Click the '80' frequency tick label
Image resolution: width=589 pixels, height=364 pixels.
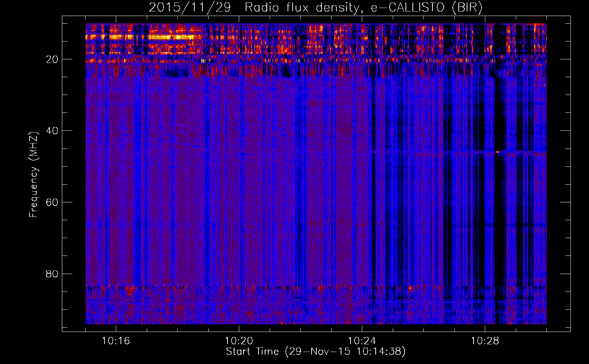coord(52,274)
